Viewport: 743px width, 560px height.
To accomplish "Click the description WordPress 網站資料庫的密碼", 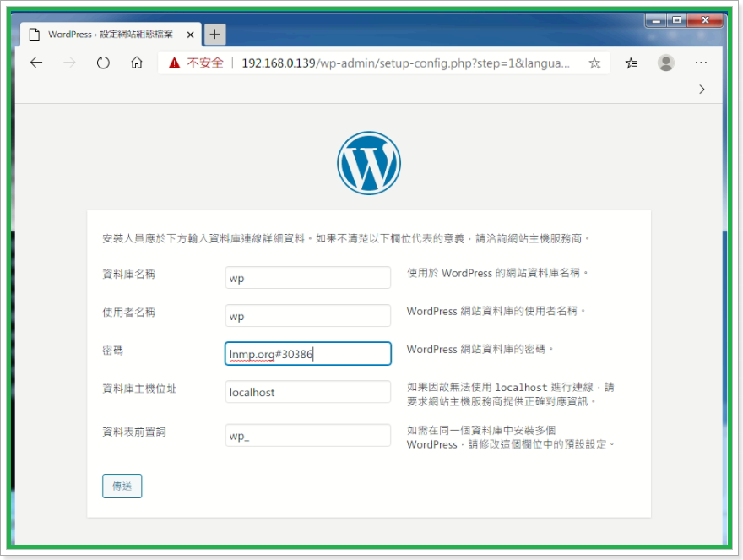I will [480, 350].
